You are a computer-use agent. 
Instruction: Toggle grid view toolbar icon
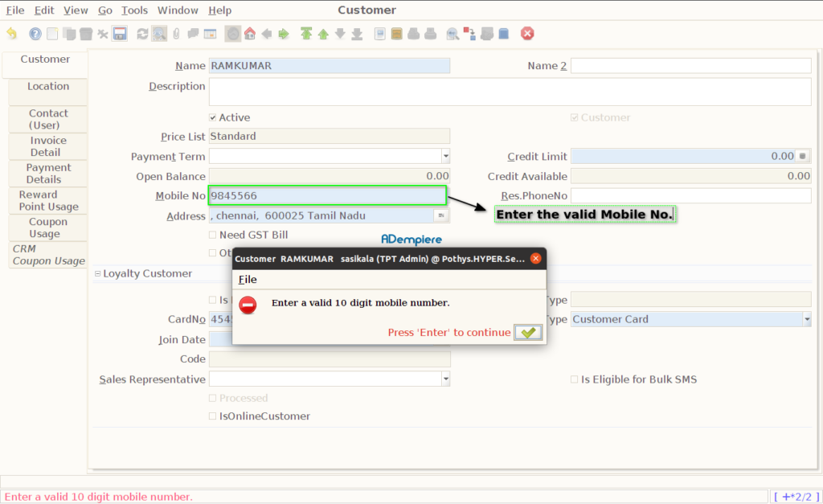[210, 34]
